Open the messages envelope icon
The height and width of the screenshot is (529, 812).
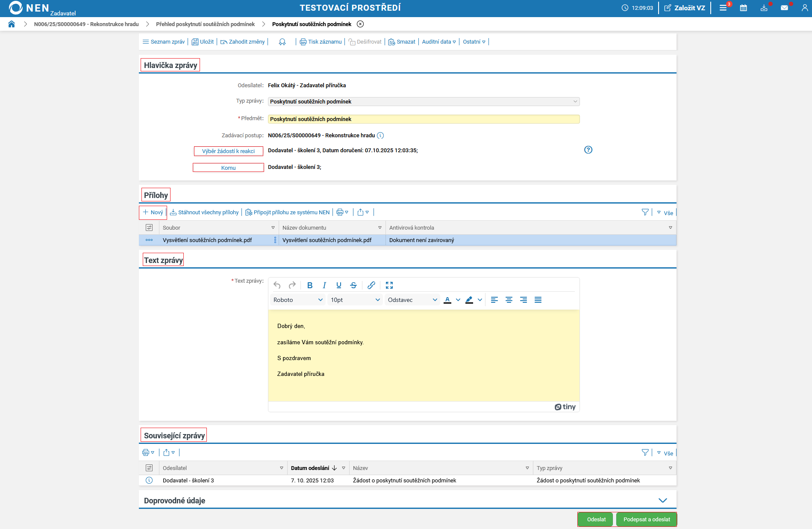click(784, 8)
